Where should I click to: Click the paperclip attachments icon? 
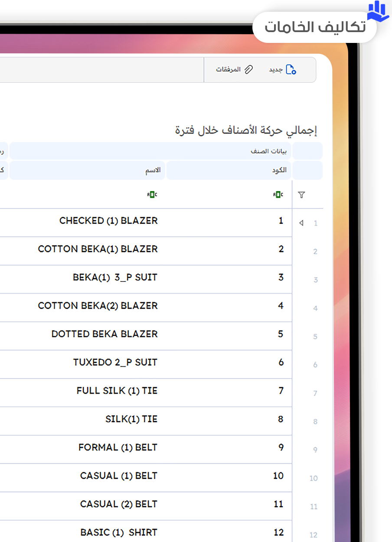(x=248, y=69)
